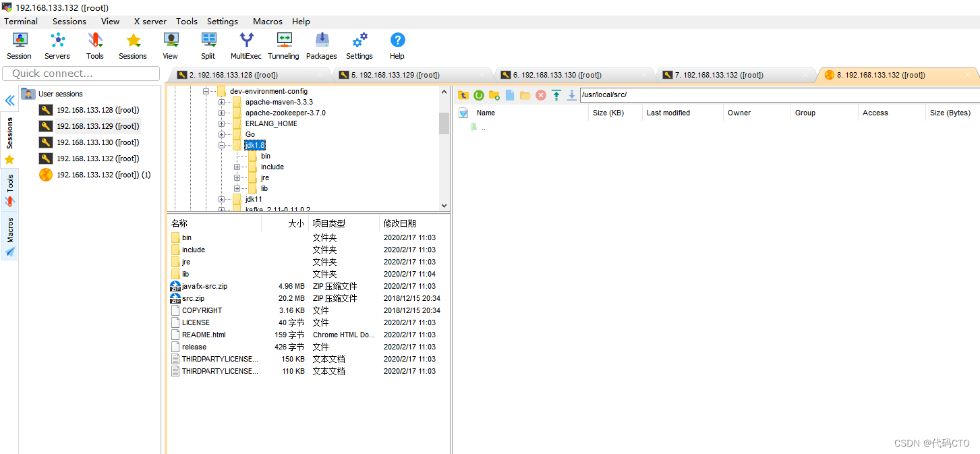Click the /usr/local/src/ path field
980x454 pixels.
pyautogui.click(x=780, y=95)
